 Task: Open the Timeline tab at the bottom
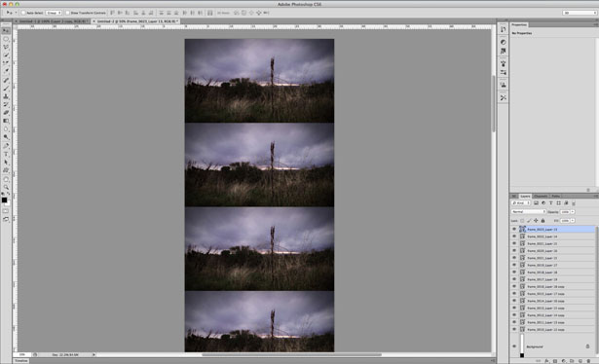click(x=21, y=360)
